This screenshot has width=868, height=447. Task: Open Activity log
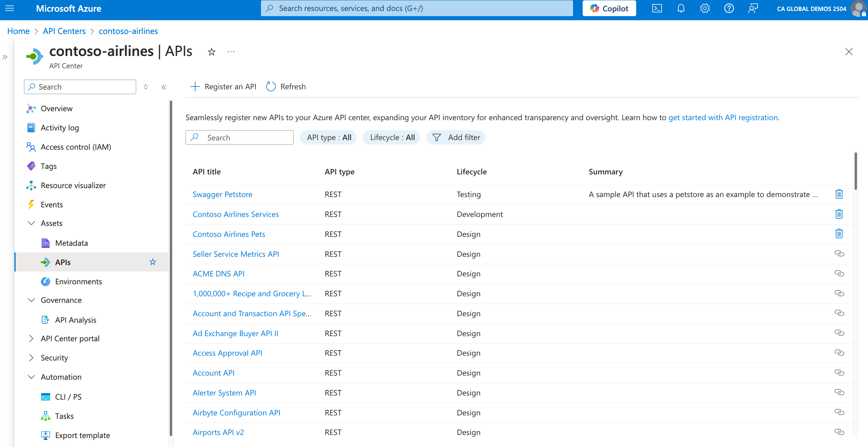60,128
